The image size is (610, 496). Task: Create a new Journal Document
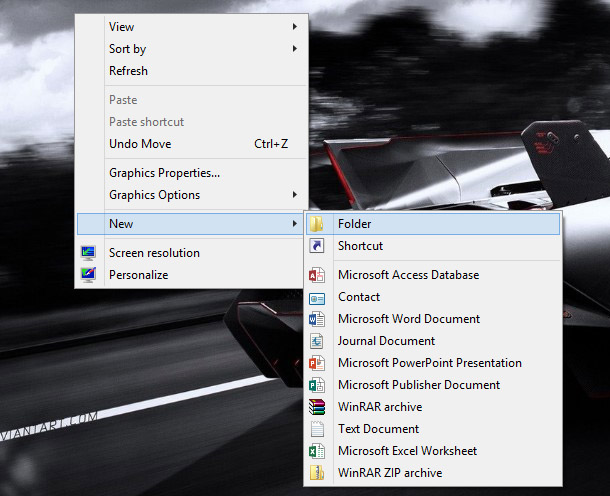[x=433, y=341]
